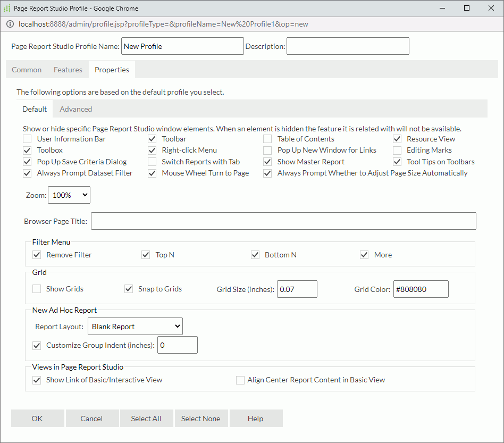
Task: Check Align Center Report Content in Basic View
Action: (x=240, y=380)
